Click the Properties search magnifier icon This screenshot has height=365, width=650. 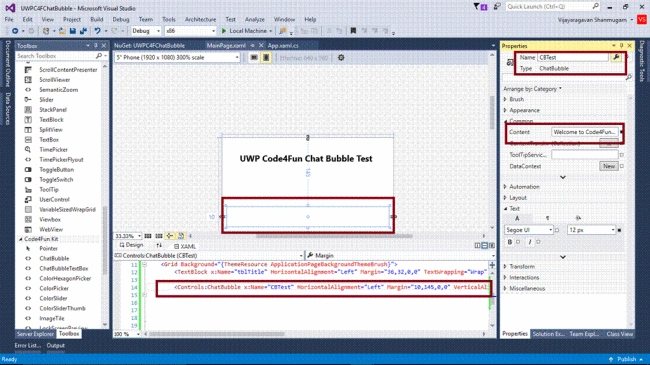tap(628, 78)
